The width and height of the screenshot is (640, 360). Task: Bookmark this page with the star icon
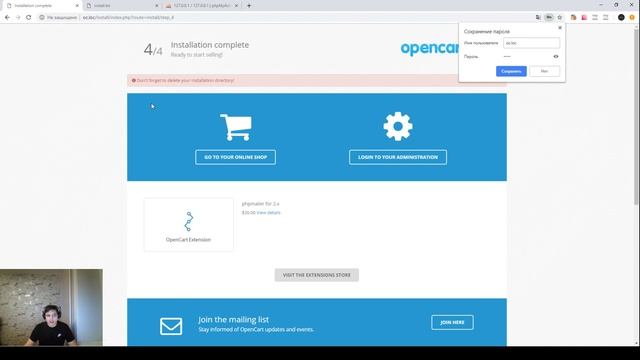[560, 18]
